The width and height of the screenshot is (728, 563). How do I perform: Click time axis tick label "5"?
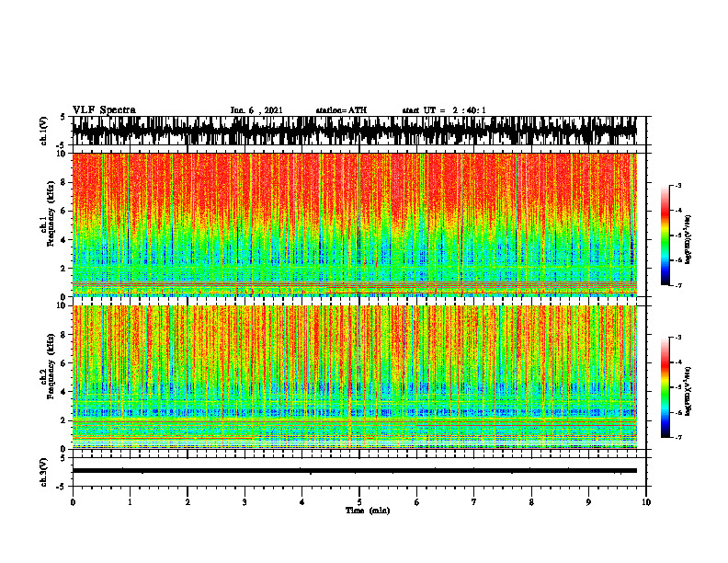(359, 502)
